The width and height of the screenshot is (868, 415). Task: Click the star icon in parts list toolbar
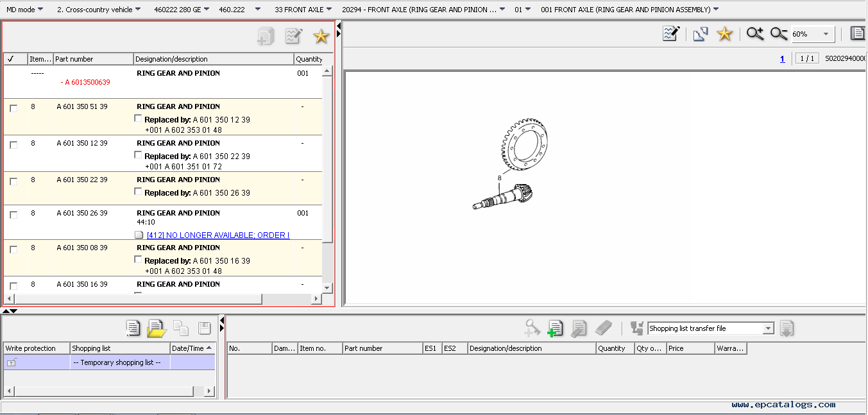pos(321,36)
